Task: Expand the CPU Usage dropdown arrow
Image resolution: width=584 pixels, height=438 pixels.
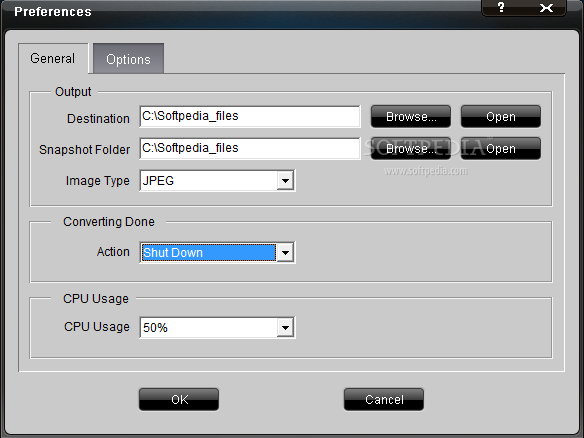Action: [x=285, y=328]
